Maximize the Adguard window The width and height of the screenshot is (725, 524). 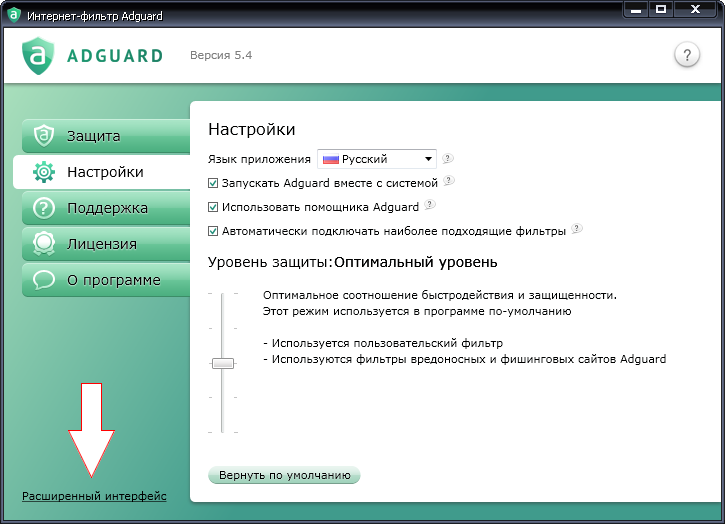661,9
